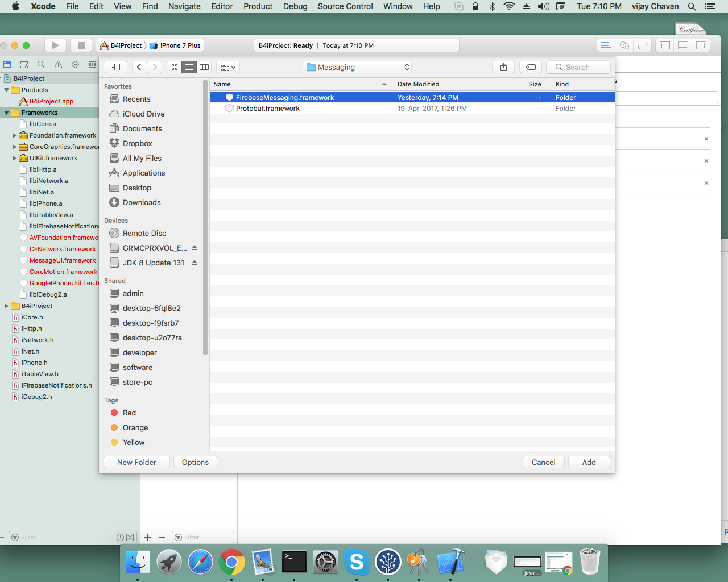Open the iPhone 7 Plus device selector

coord(175,45)
